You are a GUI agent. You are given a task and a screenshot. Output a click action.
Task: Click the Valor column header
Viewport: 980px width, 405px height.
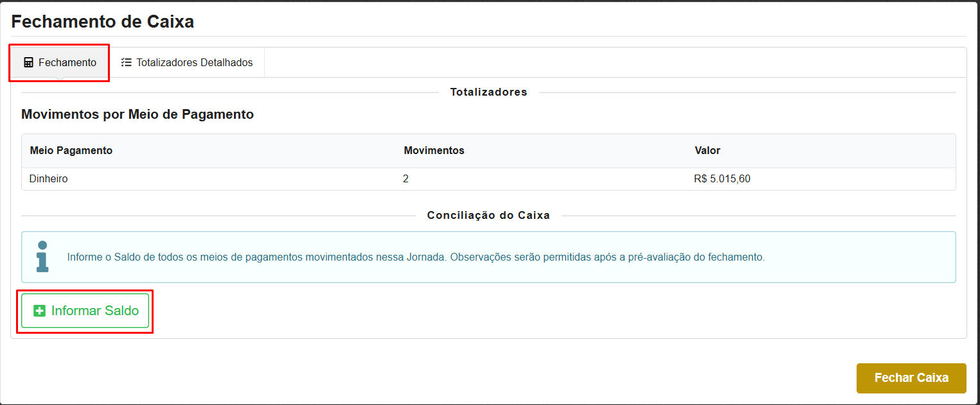point(708,150)
